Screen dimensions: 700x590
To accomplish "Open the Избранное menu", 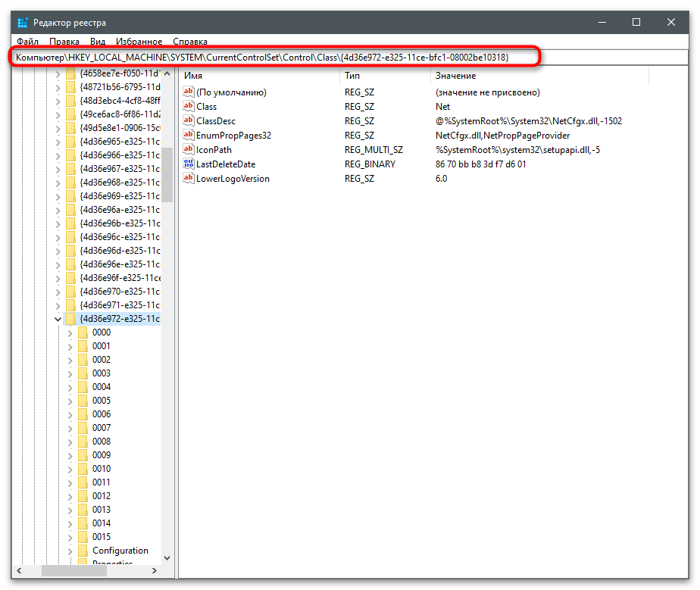I will tap(139, 42).
